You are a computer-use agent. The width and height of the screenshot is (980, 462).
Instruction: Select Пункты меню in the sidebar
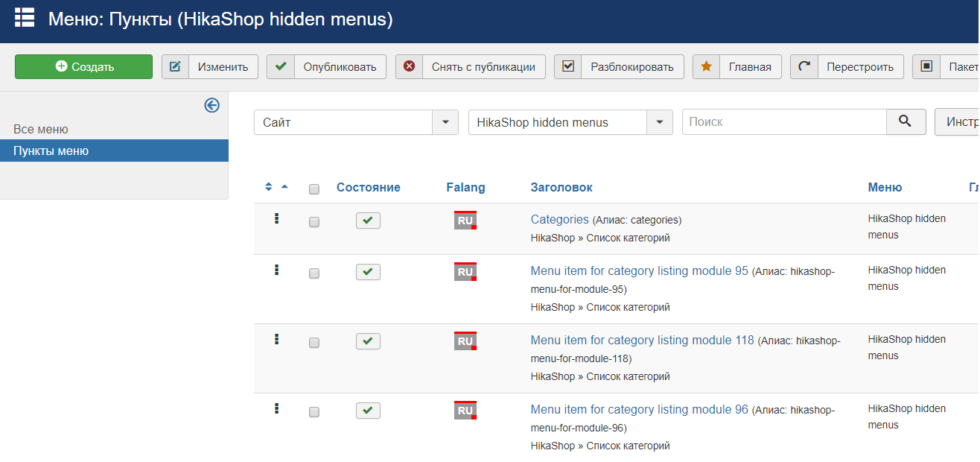(51, 151)
